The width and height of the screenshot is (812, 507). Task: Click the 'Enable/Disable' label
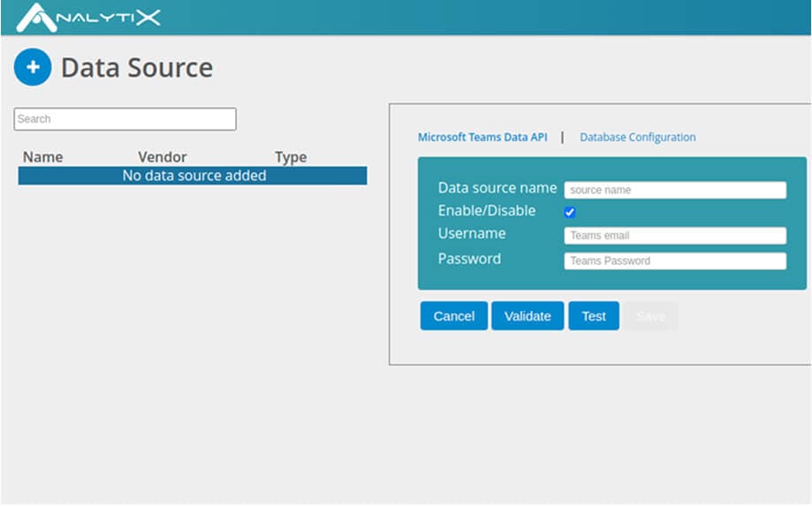pyautogui.click(x=487, y=211)
